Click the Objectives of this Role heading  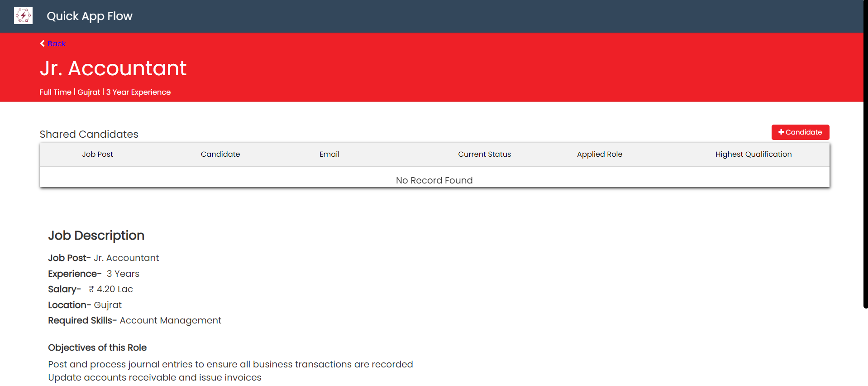(x=97, y=347)
